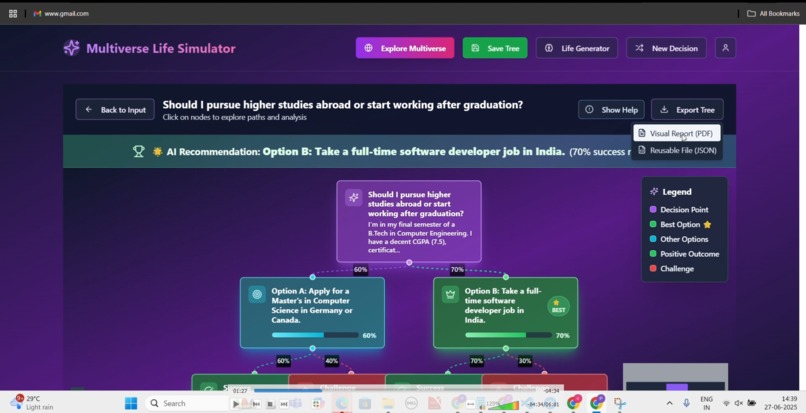Click the sun icon beside AI Recommendation

[157, 152]
